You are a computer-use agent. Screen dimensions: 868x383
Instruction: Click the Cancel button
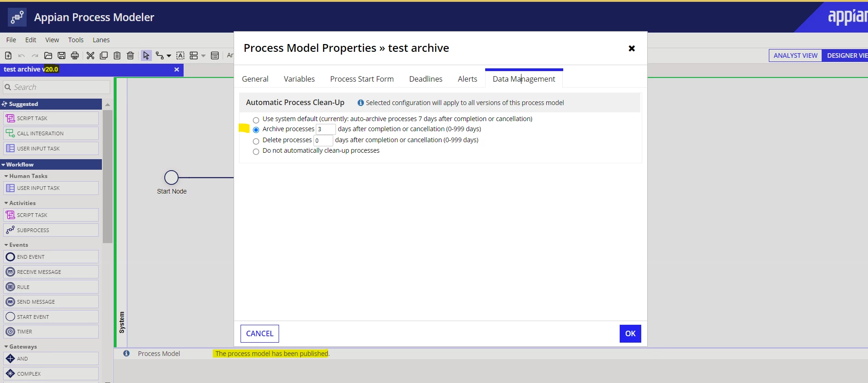(x=260, y=333)
